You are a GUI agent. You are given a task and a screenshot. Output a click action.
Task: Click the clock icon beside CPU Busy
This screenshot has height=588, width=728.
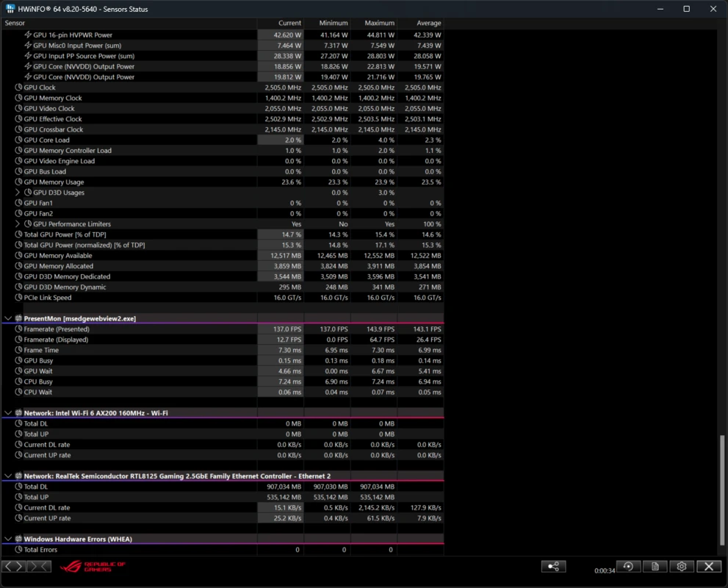click(x=18, y=381)
